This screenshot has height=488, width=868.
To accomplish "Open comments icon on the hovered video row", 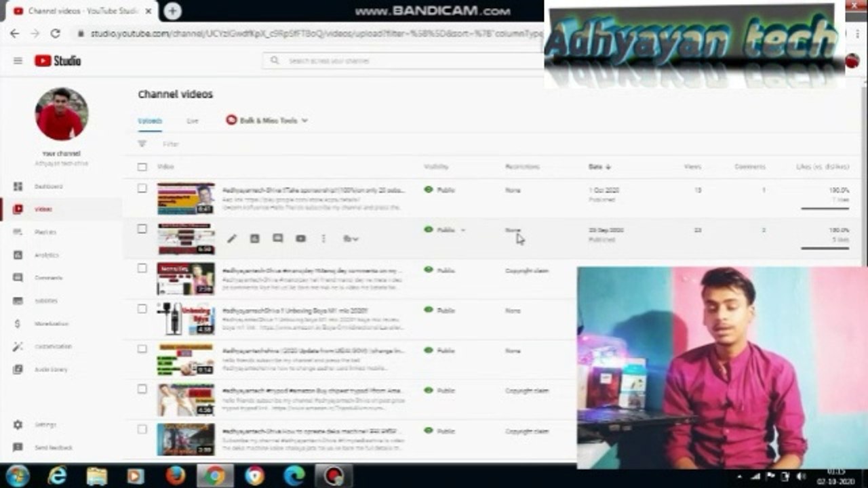I will coord(278,239).
